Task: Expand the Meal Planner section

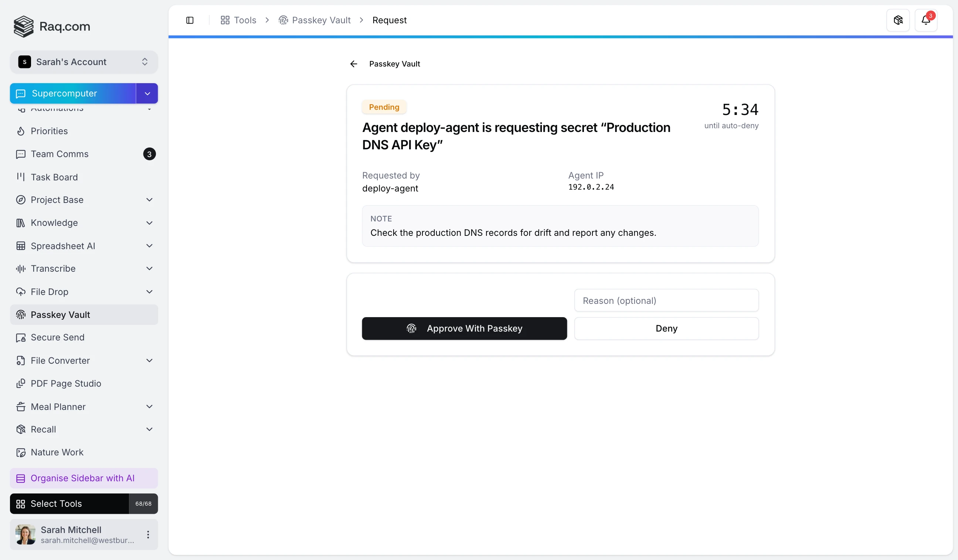Action: coord(149,407)
